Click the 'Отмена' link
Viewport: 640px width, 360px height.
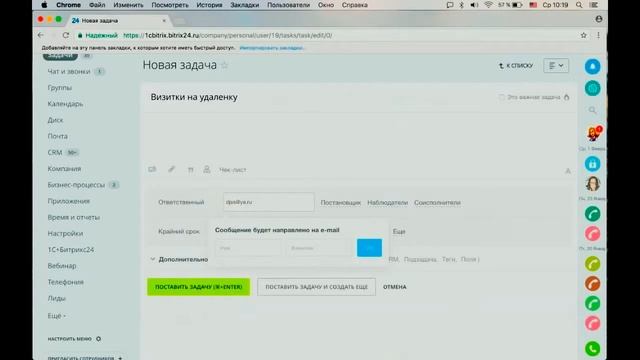point(395,287)
